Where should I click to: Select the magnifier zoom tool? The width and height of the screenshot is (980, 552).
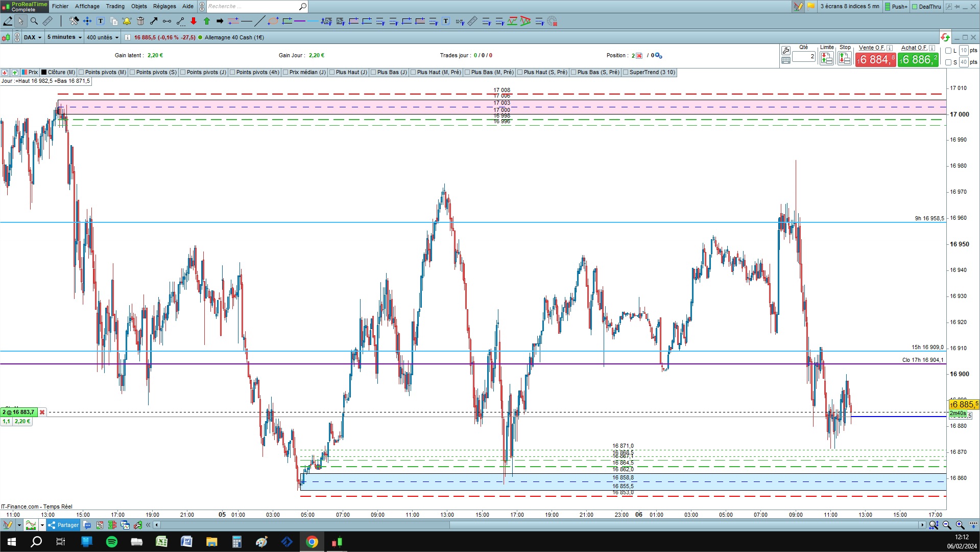coord(34,21)
